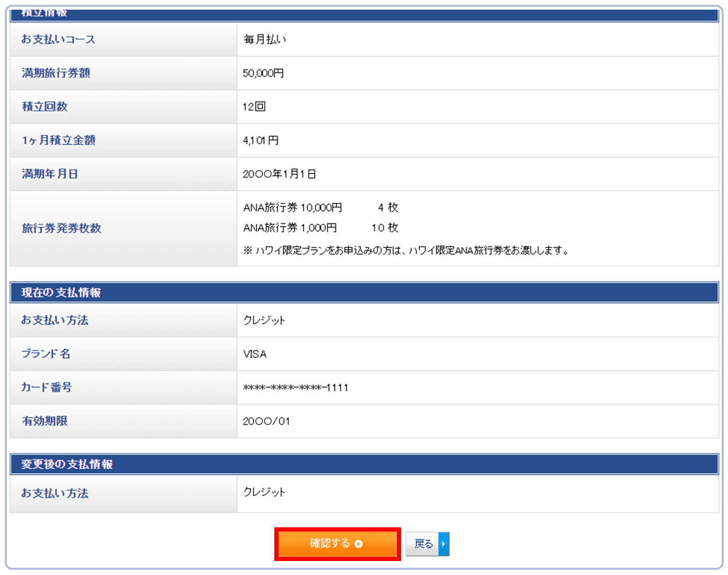Screen dimensions: 728x575
Task: Click the 戻る button label
Action: pos(423,544)
